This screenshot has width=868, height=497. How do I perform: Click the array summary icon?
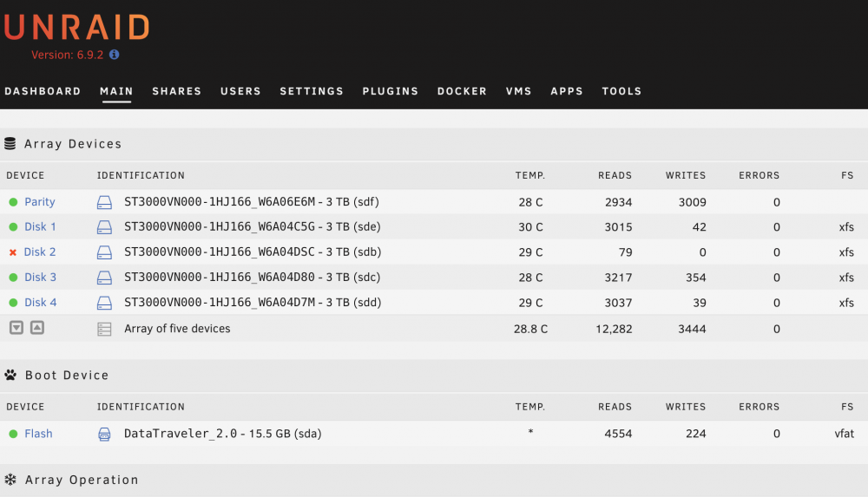coord(104,330)
